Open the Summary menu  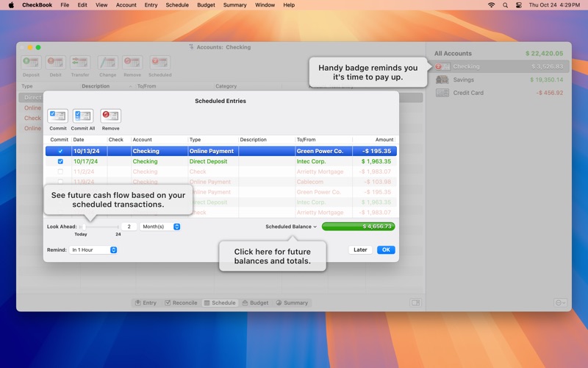pos(234,5)
